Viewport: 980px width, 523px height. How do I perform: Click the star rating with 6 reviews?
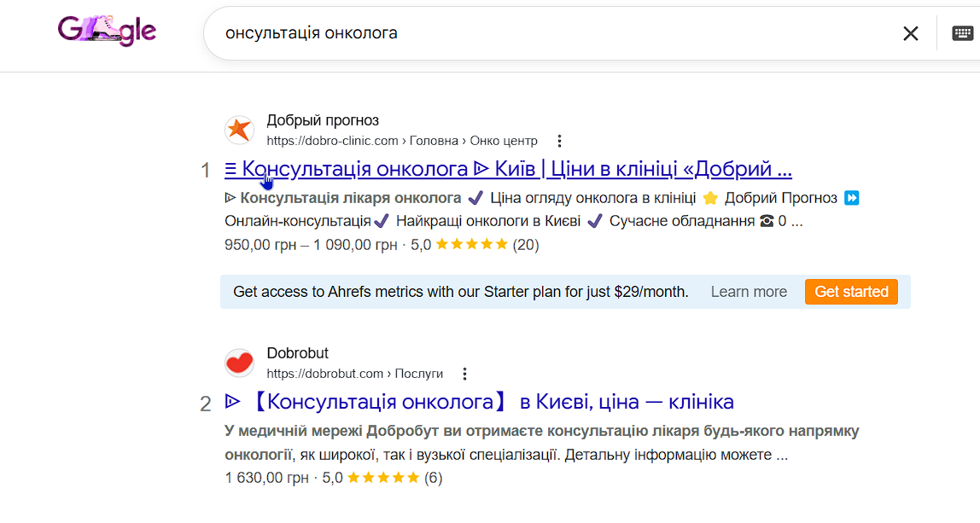383,478
